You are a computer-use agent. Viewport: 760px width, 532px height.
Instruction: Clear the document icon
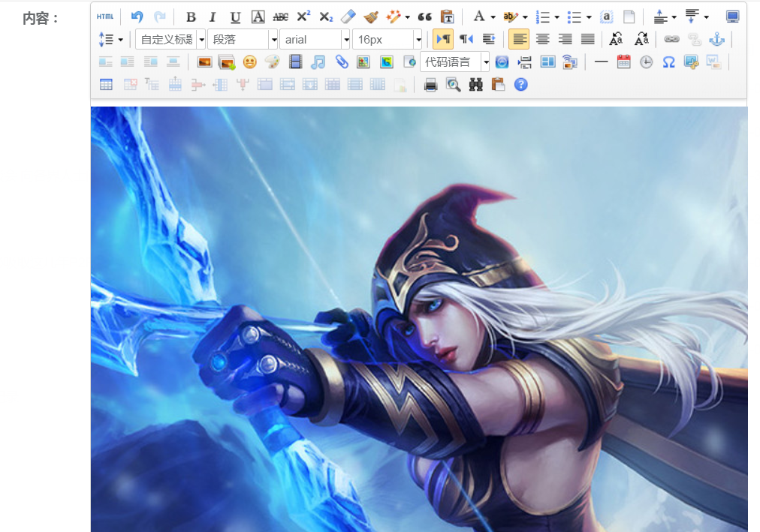pos(629,17)
